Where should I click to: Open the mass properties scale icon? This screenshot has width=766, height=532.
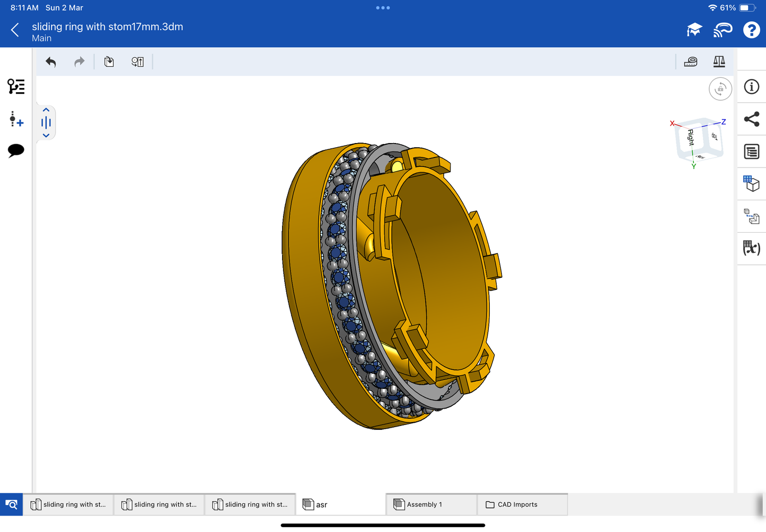click(x=719, y=62)
